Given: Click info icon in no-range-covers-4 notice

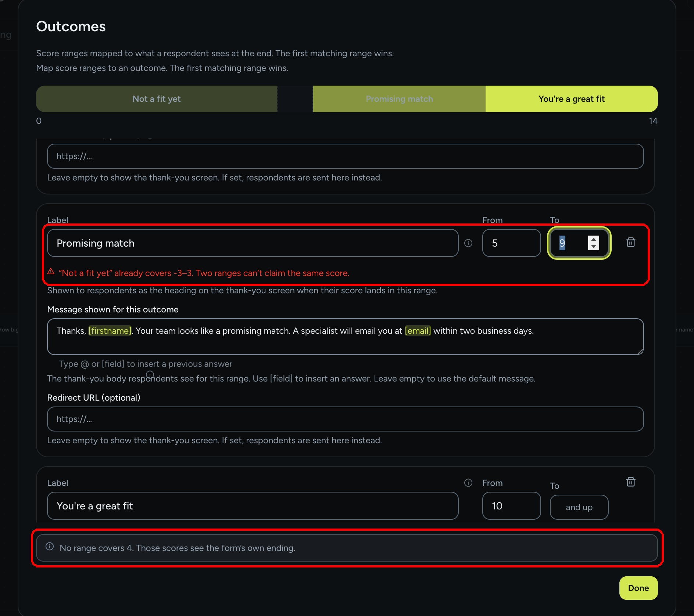Looking at the screenshot, I should coord(50,547).
